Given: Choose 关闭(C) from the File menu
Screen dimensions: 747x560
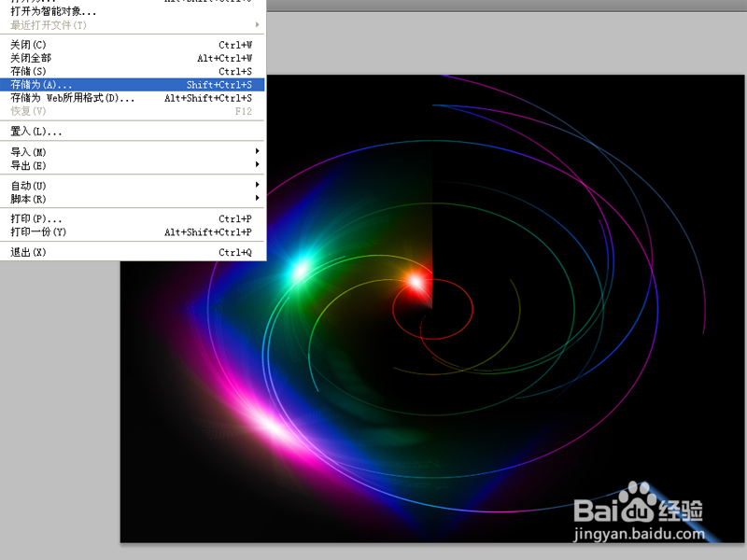Looking at the screenshot, I should (133, 45).
